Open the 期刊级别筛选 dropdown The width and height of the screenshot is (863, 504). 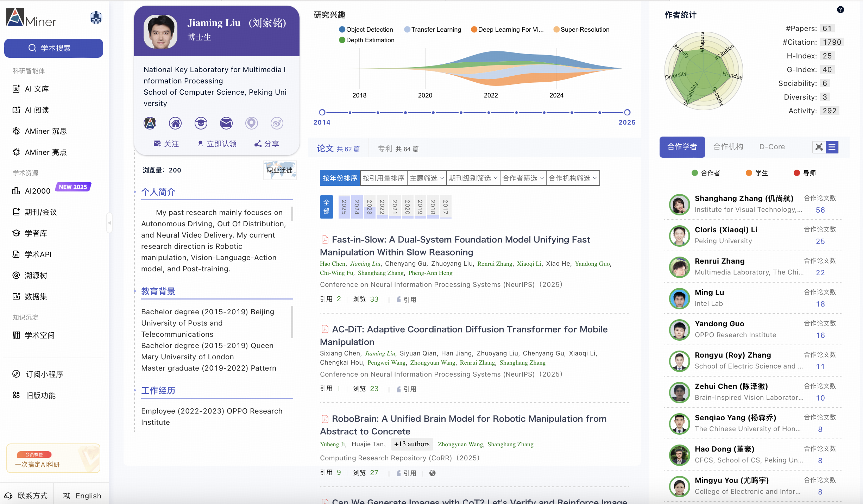click(x=473, y=178)
